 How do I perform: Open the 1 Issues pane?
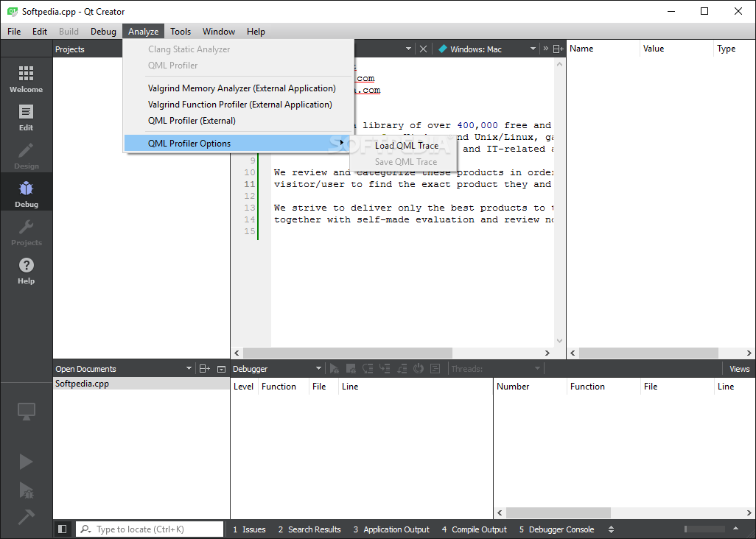click(249, 529)
